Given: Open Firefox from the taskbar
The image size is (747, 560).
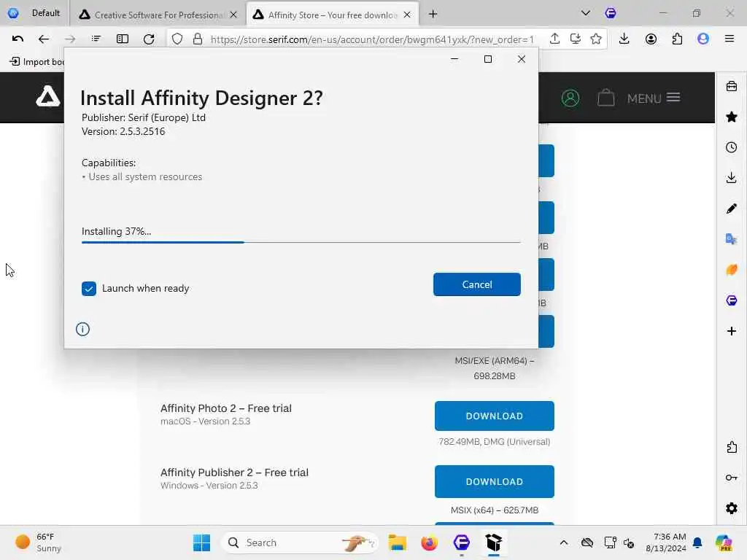Looking at the screenshot, I should (x=429, y=542).
